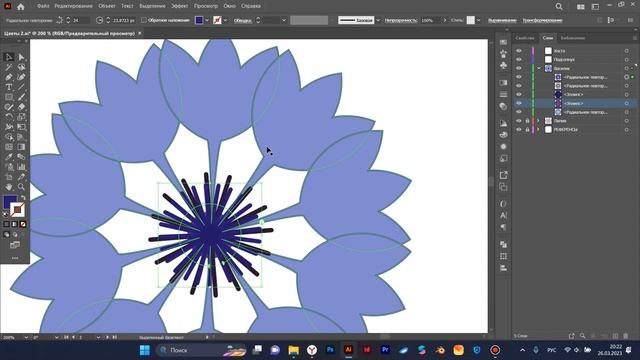Screen dimensions: 640x360
Task: Open the zoom level dropdown in status bar
Action: pyautogui.click(x=26, y=338)
